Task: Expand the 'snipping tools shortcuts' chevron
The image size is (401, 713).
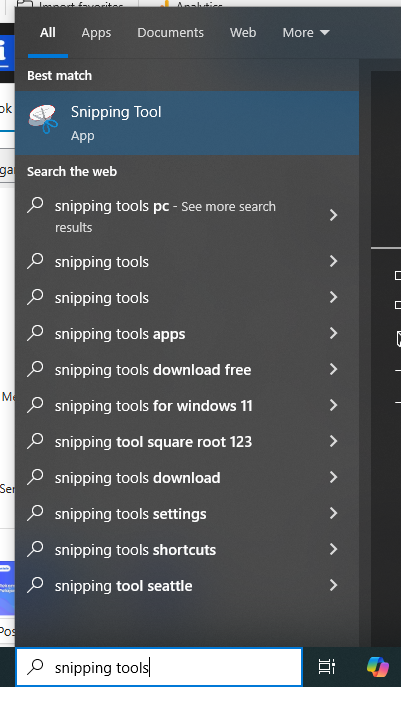Action: pos(333,549)
